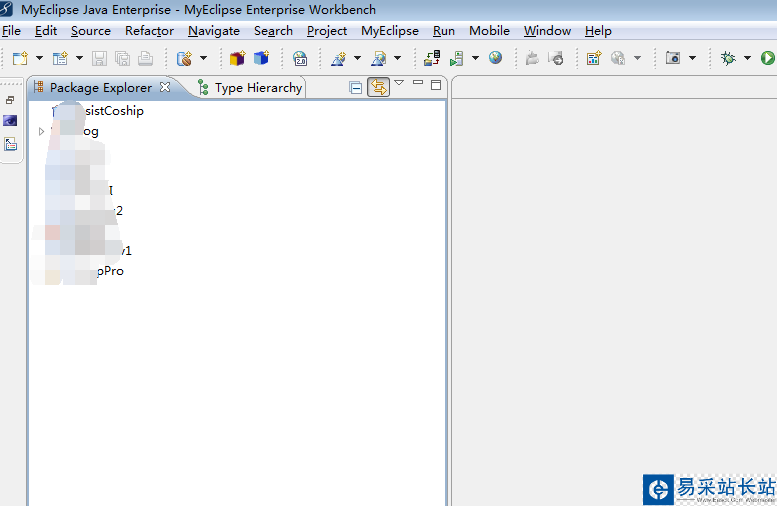Expand the project ending in 'og'
Screen dimensions: 777x506
pyautogui.click(x=42, y=131)
